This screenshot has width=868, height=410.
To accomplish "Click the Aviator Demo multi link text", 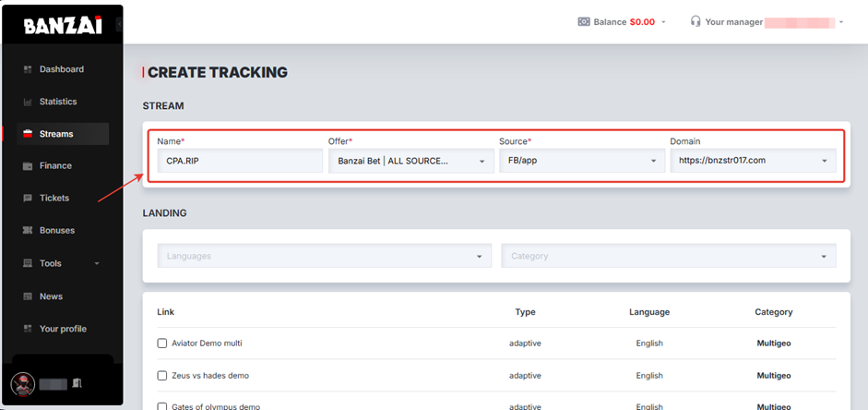I will [207, 344].
